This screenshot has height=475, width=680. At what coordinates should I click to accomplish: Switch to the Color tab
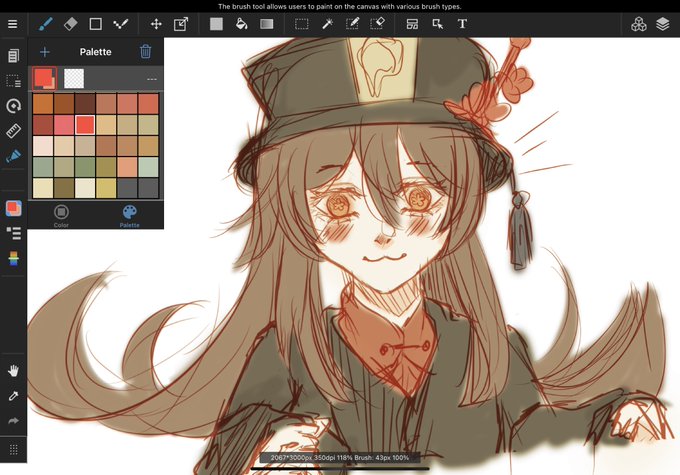click(x=61, y=216)
